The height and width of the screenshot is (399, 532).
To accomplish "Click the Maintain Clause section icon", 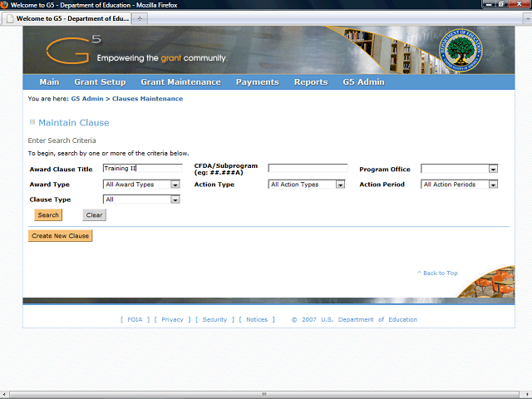I will point(32,122).
